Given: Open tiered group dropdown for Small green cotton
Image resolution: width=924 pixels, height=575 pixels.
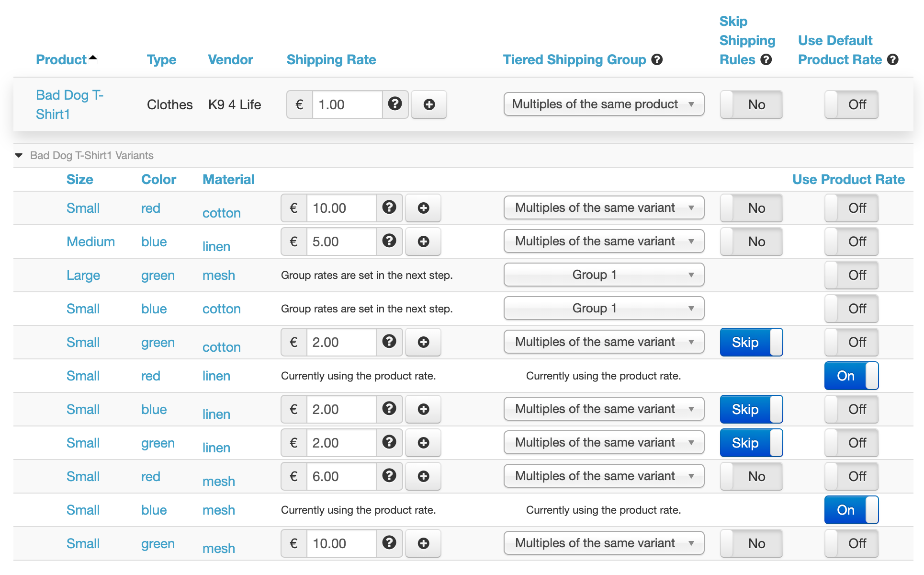Looking at the screenshot, I should coord(604,342).
